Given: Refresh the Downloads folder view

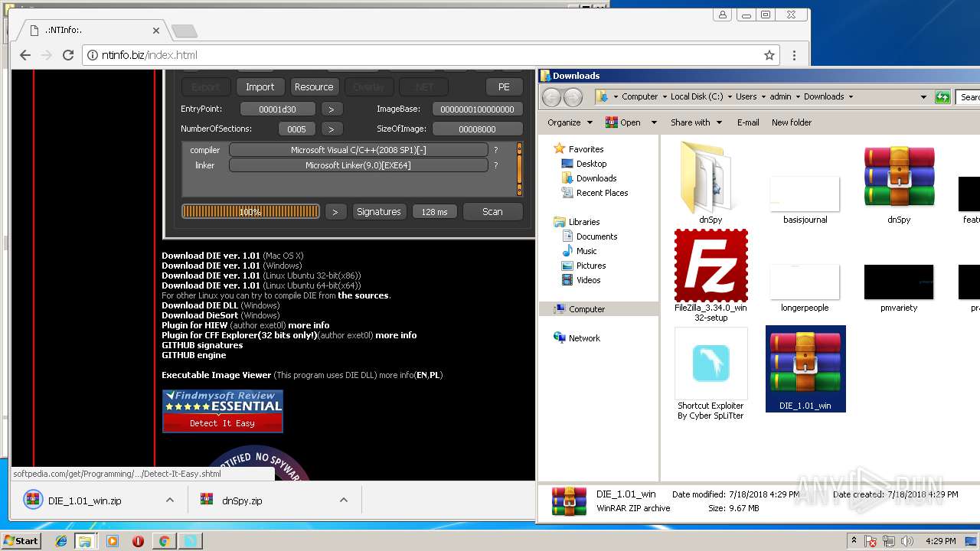Looking at the screenshot, I should 942,97.
